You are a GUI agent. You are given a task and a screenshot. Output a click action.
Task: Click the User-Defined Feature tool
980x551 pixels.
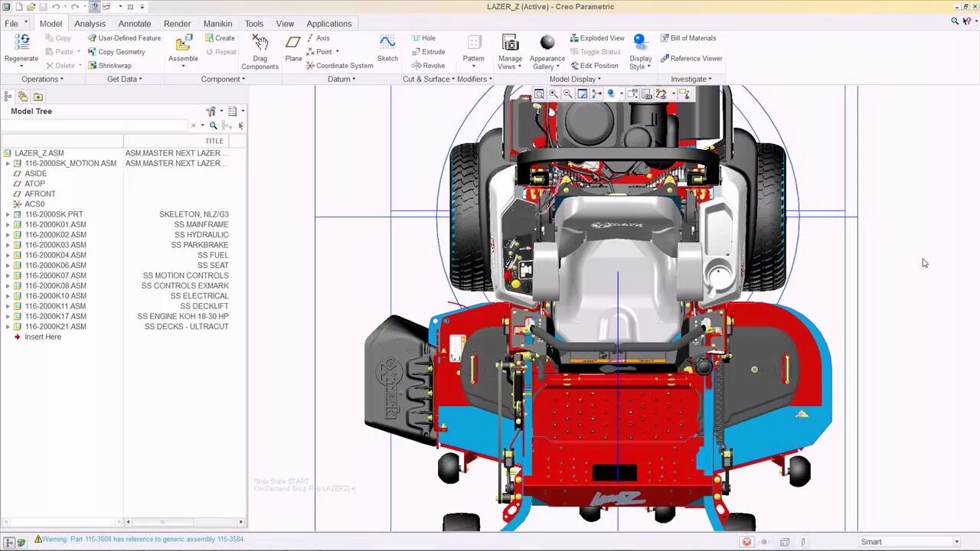[124, 38]
